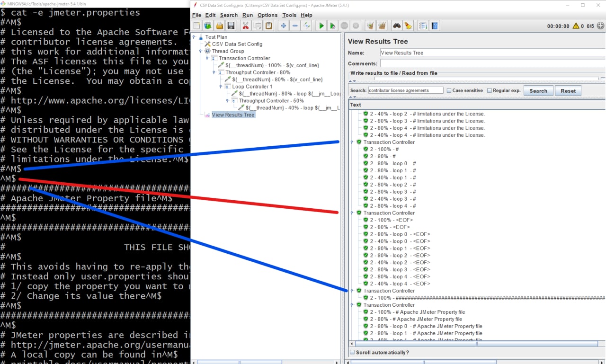Viewport: 606px width, 364px height.
Task: Collapse the Loop Controller 1 node toggle
Action: pyautogui.click(x=221, y=87)
